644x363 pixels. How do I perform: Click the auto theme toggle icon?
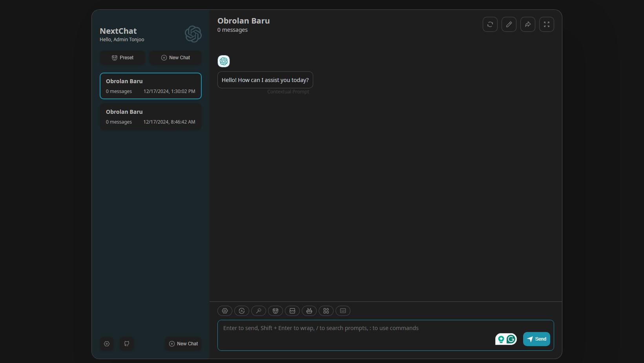point(242,311)
